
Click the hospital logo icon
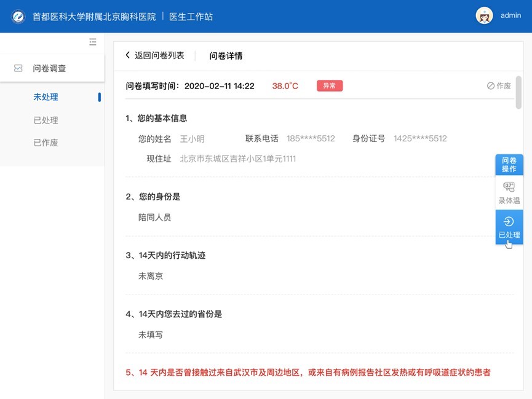coord(18,17)
